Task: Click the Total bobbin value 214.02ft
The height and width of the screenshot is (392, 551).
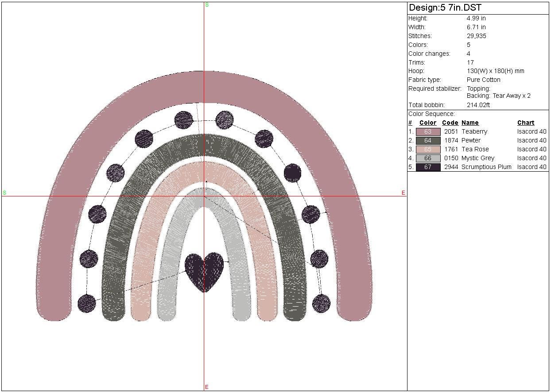Action: 478,105
